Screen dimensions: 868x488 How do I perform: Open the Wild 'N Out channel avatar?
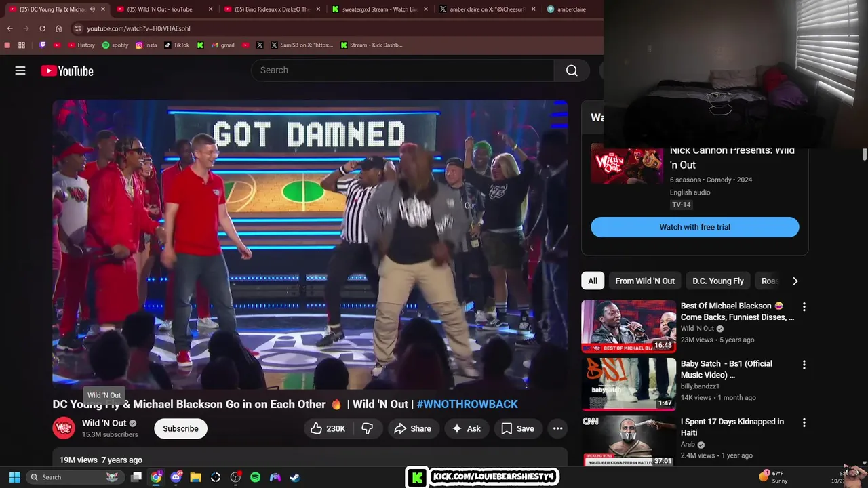[64, 428]
